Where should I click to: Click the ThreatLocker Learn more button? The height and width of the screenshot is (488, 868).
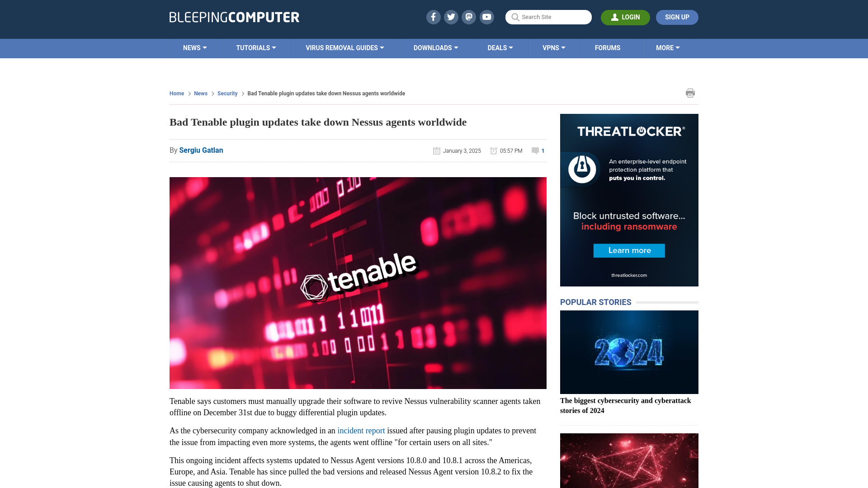tap(629, 250)
